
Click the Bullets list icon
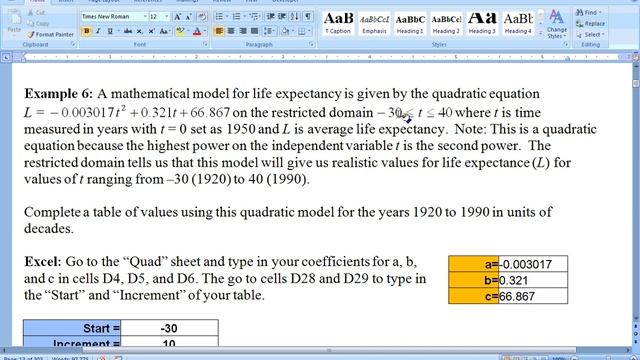[x=219, y=16]
